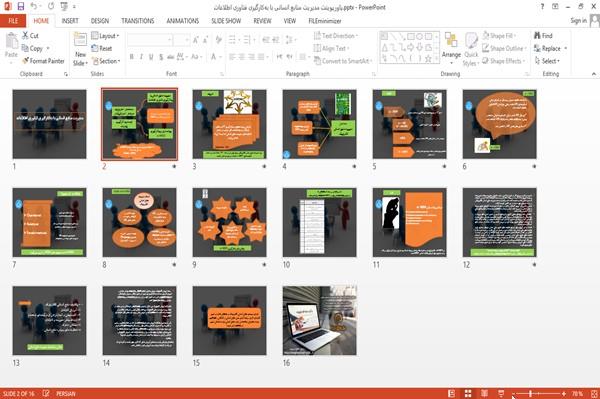Switch to the ANIMATIONS tab

point(183,21)
